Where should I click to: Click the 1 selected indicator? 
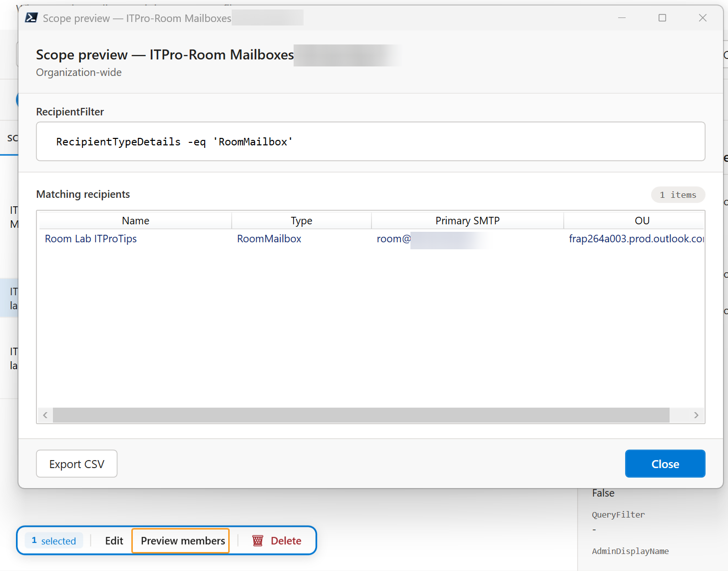54,541
